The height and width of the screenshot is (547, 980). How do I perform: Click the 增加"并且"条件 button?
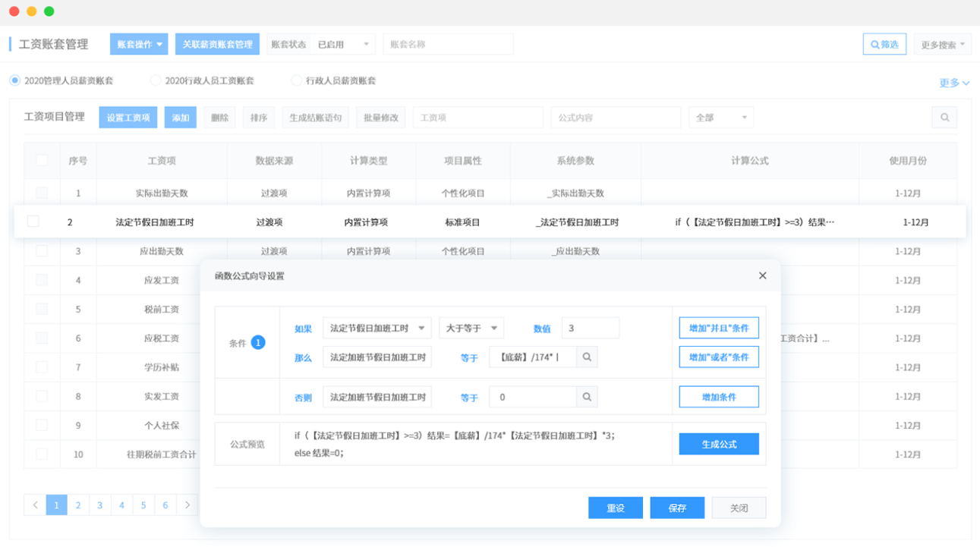[x=719, y=328]
